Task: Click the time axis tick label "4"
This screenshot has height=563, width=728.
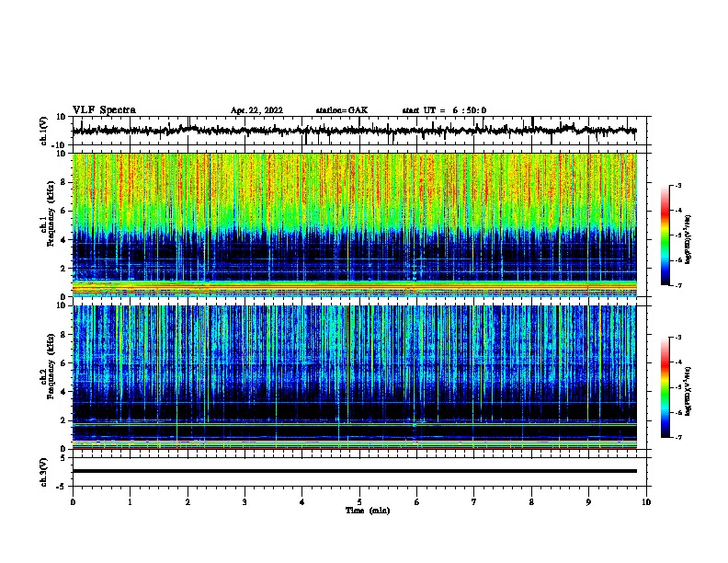Action: [x=302, y=502]
